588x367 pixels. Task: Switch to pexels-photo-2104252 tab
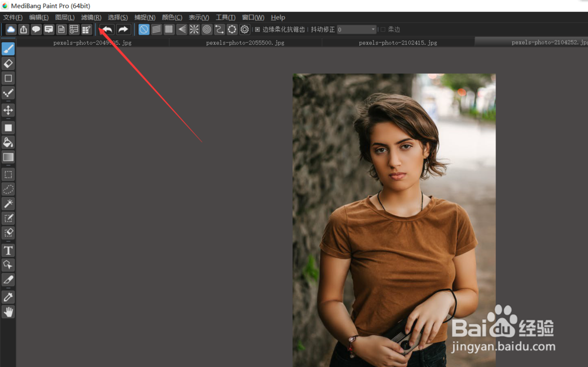pyautogui.click(x=532, y=42)
